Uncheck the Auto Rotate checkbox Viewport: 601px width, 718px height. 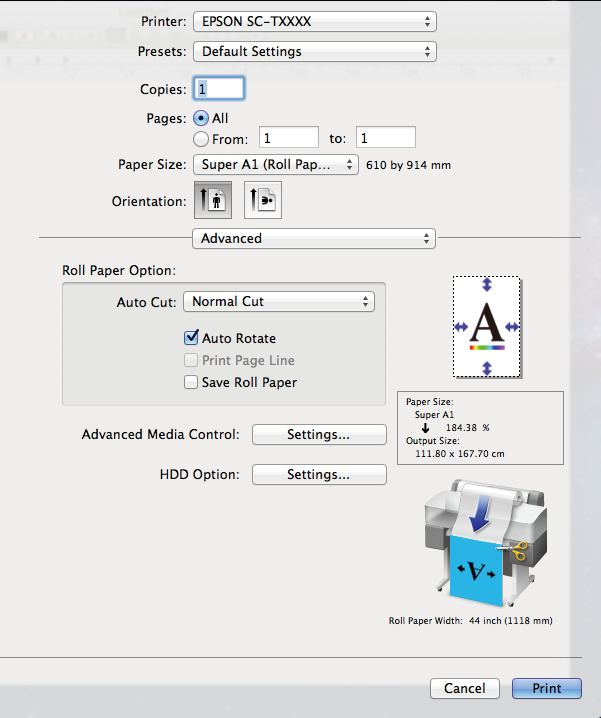pyautogui.click(x=191, y=337)
